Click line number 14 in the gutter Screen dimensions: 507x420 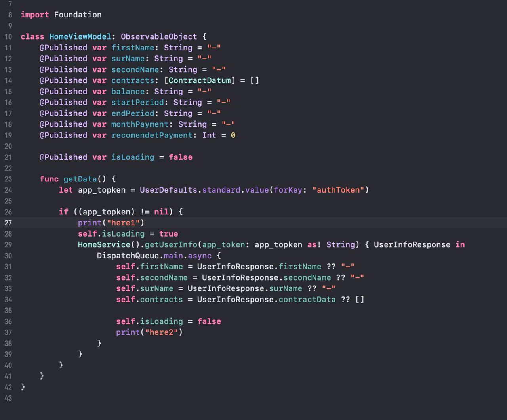(x=8, y=81)
